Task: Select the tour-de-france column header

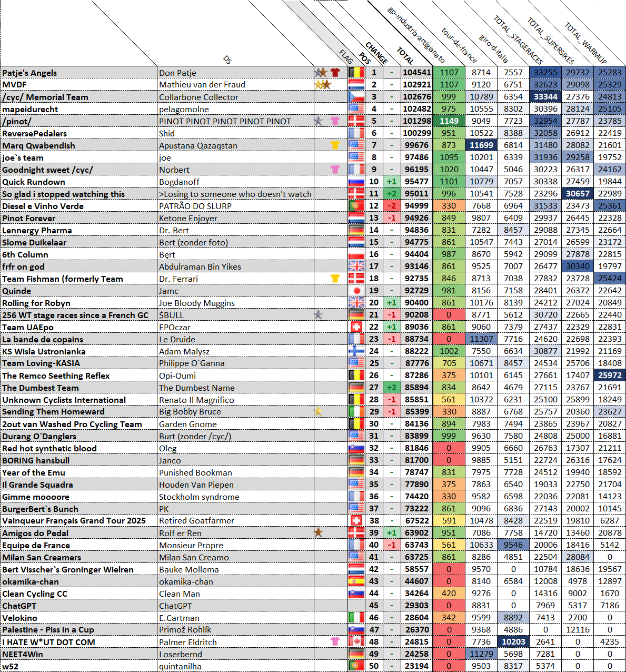Action: coord(459,45)
